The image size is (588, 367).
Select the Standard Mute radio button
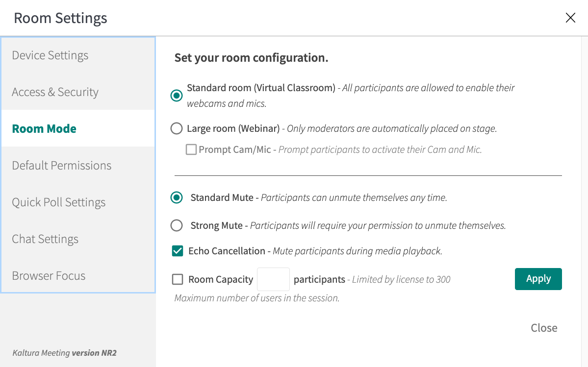177,198
